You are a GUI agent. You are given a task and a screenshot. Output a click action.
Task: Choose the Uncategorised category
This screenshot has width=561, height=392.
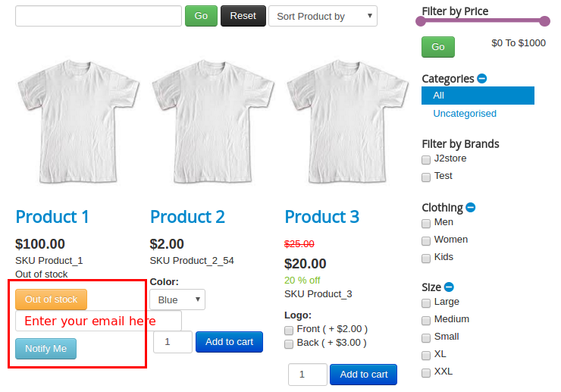coord(465,114)
